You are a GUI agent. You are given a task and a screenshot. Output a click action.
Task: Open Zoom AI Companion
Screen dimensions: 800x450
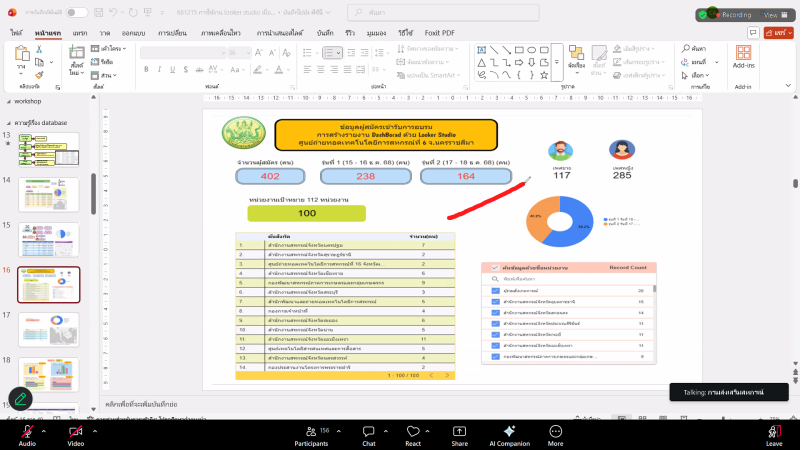pyautogui.click(x=509, y=429)
